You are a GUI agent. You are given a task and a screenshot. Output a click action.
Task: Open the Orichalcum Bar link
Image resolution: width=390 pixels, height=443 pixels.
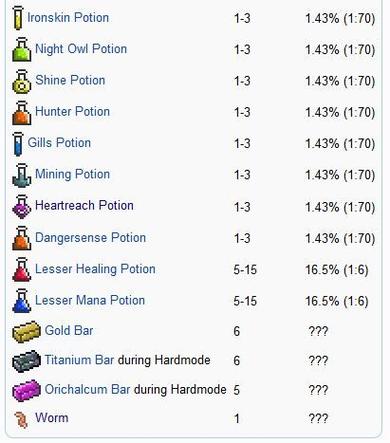(87, 389)
